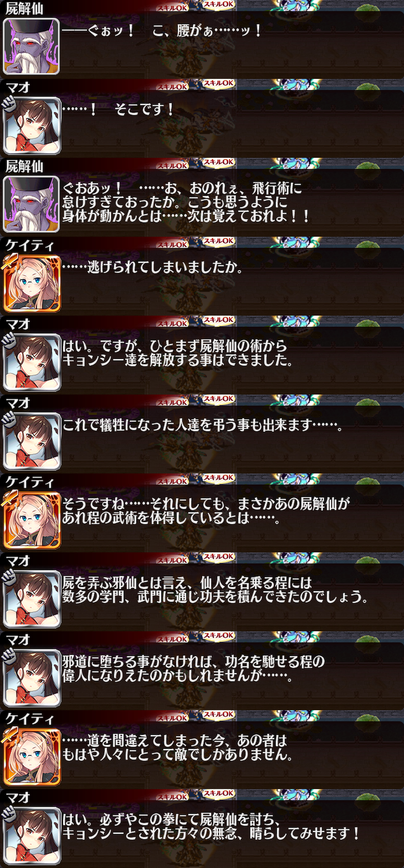Click マオ portrait next to 'そこです！' line
Viewport: 404px width, 868px height.
tap(32, 125)
